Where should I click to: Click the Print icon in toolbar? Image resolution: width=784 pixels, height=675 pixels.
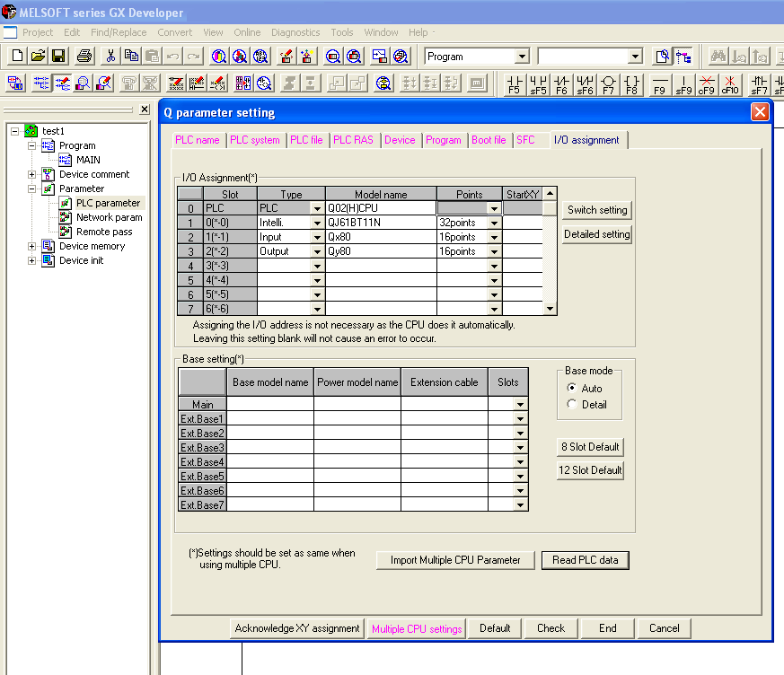pyautogui.click(x=84, y=56)
